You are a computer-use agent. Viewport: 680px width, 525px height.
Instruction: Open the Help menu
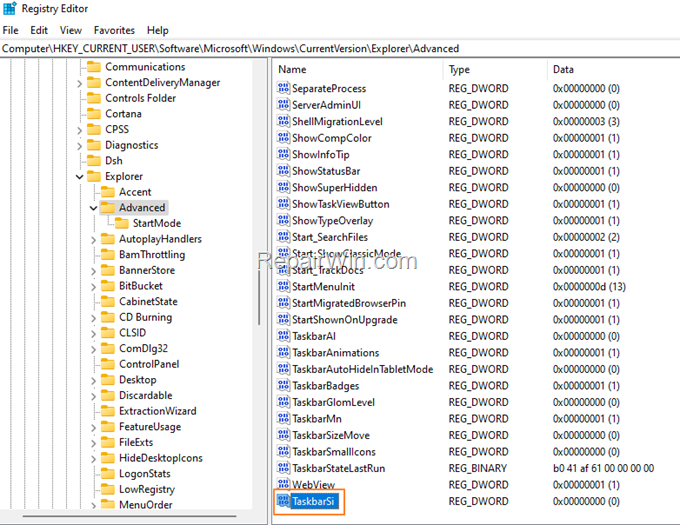157,30
